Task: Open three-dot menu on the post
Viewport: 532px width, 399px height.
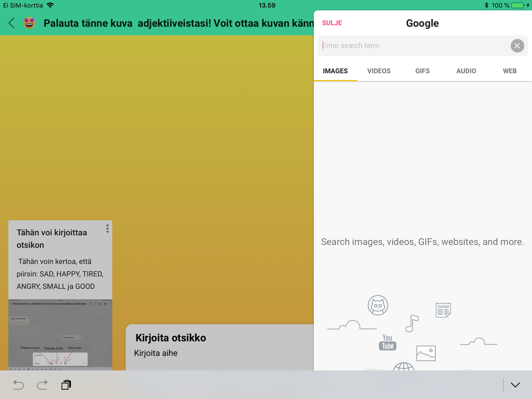Action: point(107,229)
